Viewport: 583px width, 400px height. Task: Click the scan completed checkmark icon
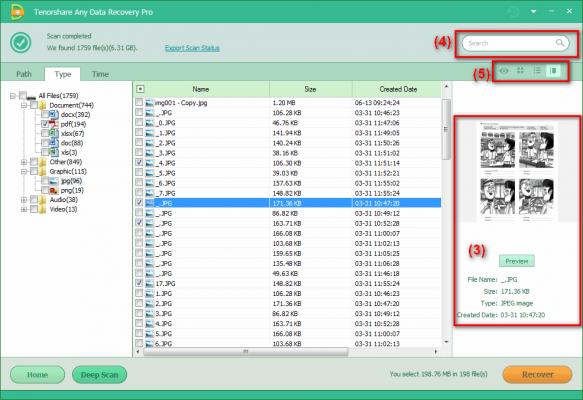click(x=21, y=43)
